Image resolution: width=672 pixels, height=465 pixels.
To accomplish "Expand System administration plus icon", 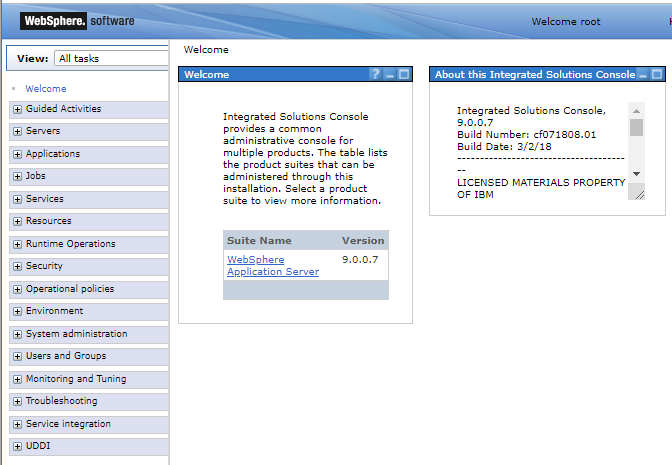I will tap(17, 334).
